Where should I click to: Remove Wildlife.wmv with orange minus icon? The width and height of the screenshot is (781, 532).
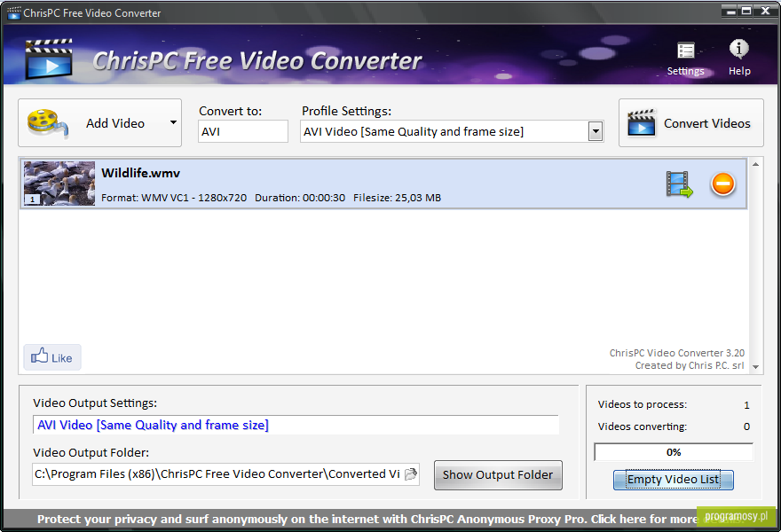722,184
